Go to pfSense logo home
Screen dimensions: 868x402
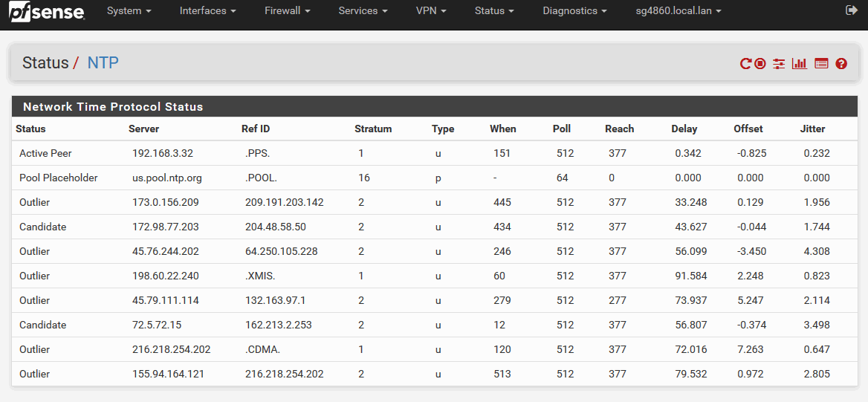click(x=47, y=11)
